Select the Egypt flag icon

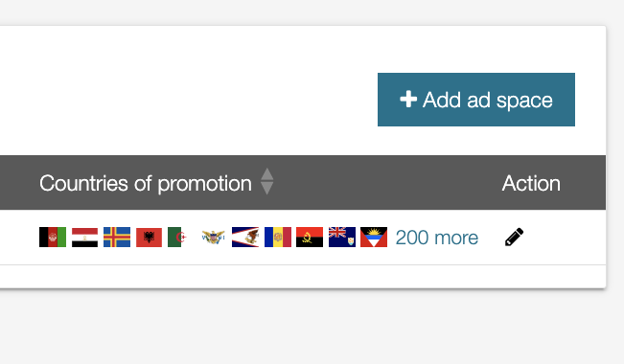click(x=84, y=238)
